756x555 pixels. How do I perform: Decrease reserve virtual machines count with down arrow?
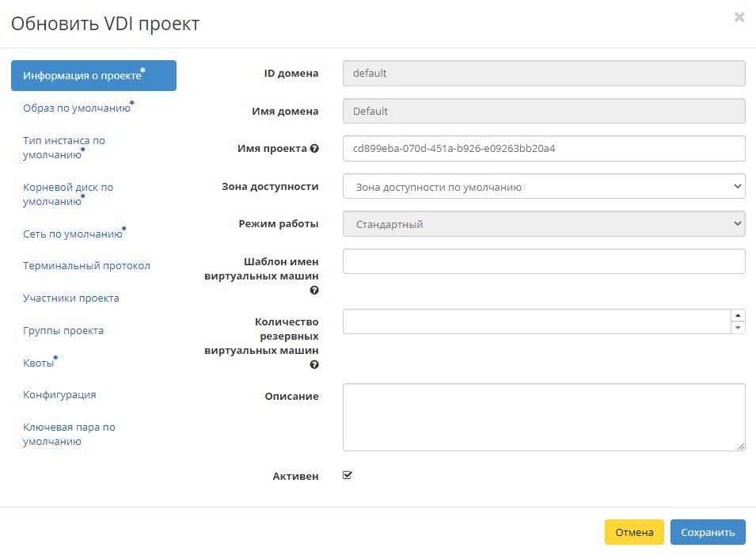[x=738, y=328]
